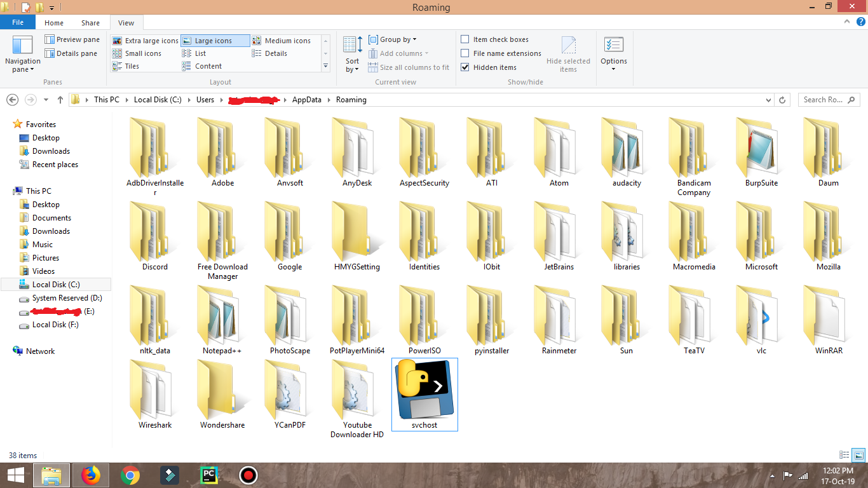
Task: Go up one folder level
Action: (x=60, y=100)
